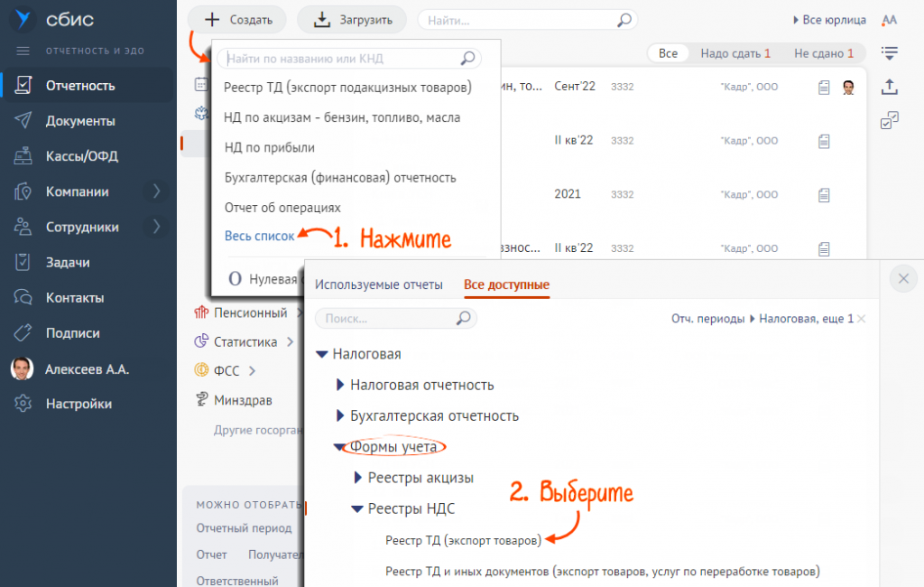Expand the Налоговая отчетность tree node

(340, 385)
